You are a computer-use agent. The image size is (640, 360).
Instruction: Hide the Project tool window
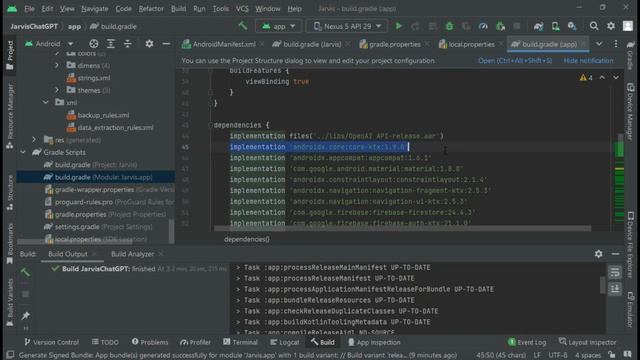[x=166, y=44]
